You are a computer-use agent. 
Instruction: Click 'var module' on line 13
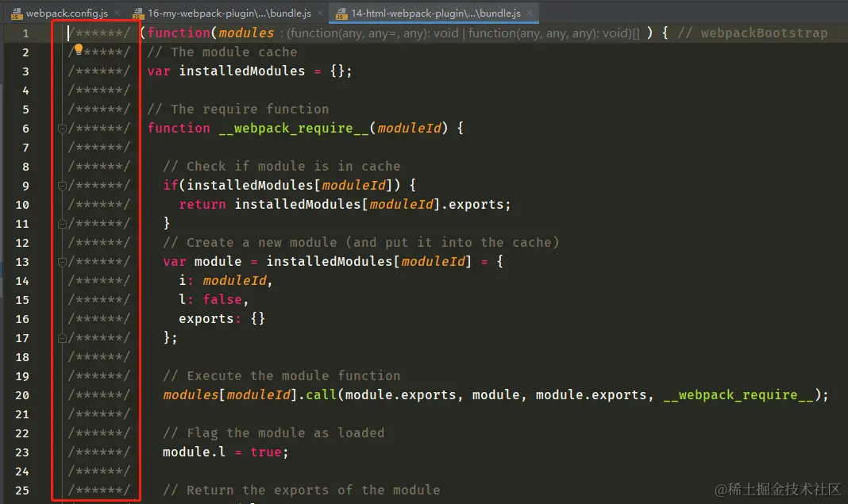pyautogui.click(x=202, y=262)
